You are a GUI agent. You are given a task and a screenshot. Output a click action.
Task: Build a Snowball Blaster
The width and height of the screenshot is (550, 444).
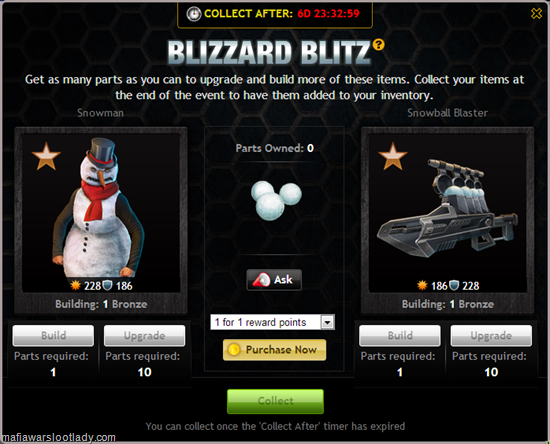pos(400,335)
